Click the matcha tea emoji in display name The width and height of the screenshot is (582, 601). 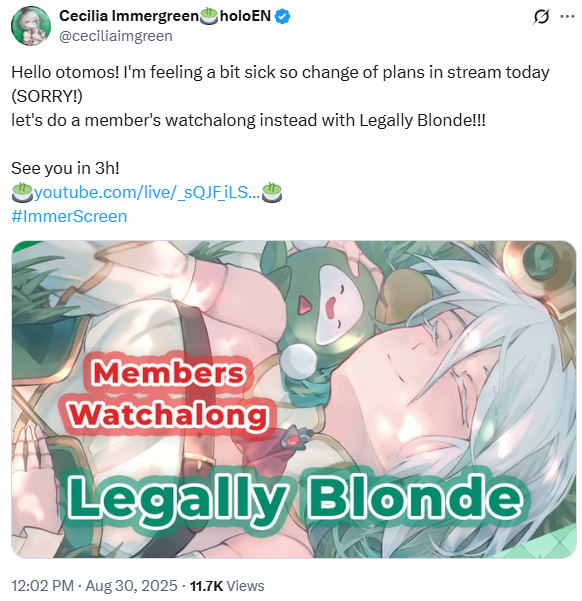point(209,16)
